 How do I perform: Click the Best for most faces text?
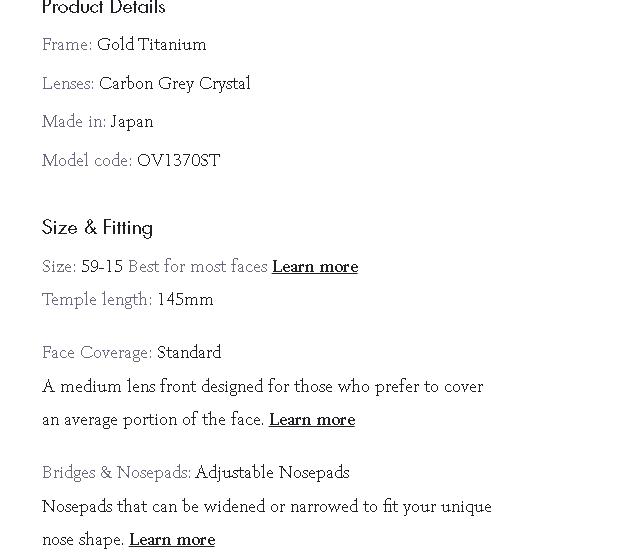tap(198, 267)
